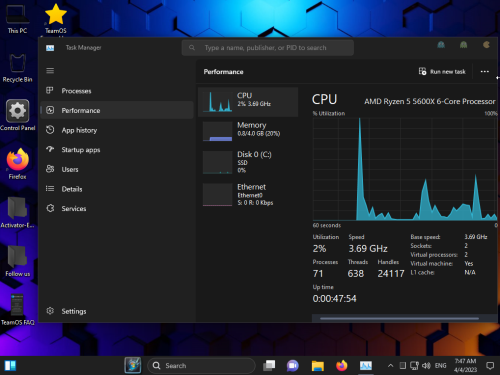Click the Details label in sidebar
Image resolution: width=500 pixels, height=375 pixels.
[x=72, y=189]
